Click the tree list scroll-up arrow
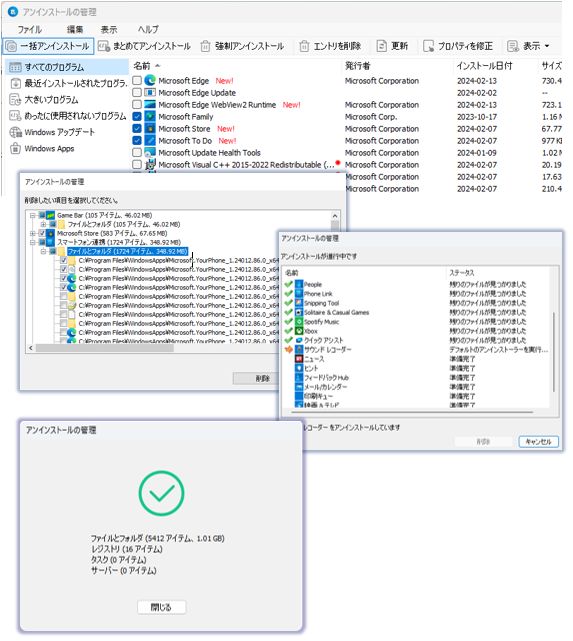This screenshot has width=573, height=641. (x=335, y=216)
